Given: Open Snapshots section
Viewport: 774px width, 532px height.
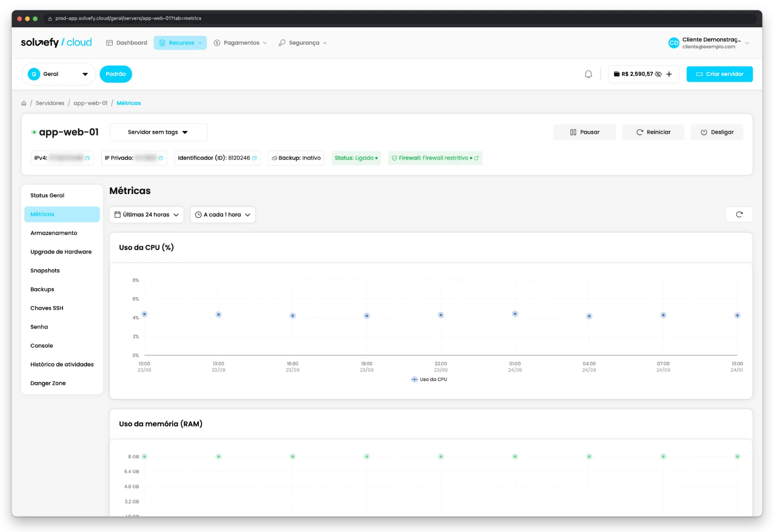Looking at the screenshot, I should (x=62, y=271).
